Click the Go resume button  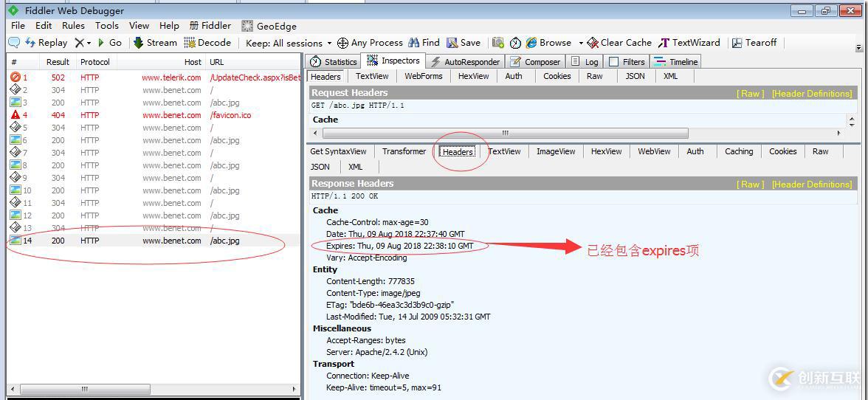coord(109,43)
